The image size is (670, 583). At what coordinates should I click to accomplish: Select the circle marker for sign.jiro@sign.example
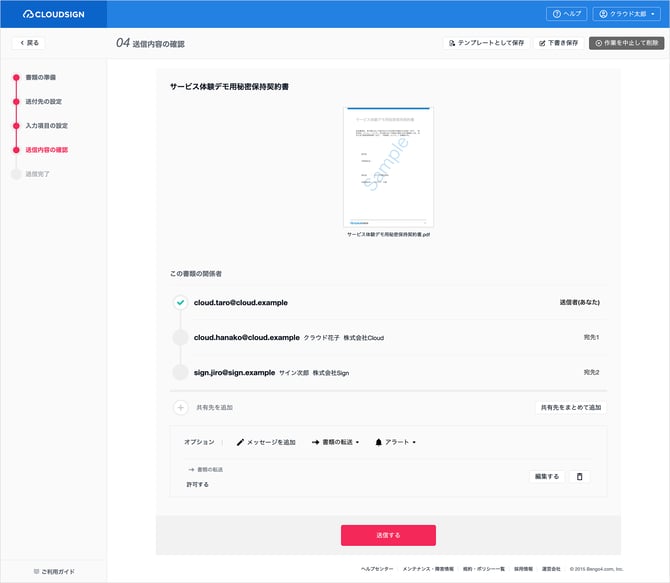point(181,372)
